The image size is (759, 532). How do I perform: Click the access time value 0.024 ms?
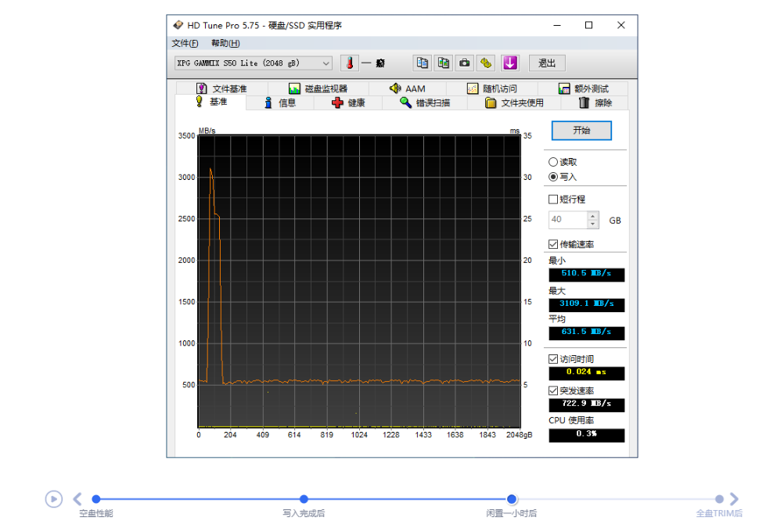coord(586,372)
